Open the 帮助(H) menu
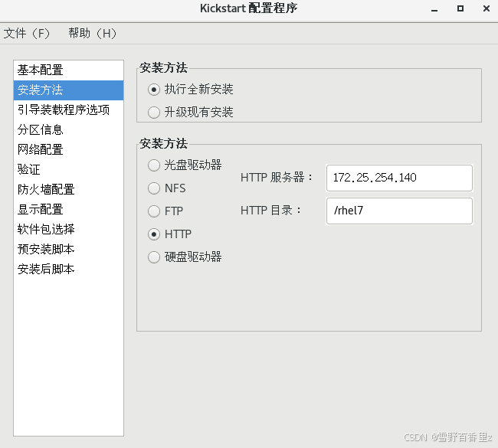498x448 pixels. pyautogui.click(x=93, y=33)
